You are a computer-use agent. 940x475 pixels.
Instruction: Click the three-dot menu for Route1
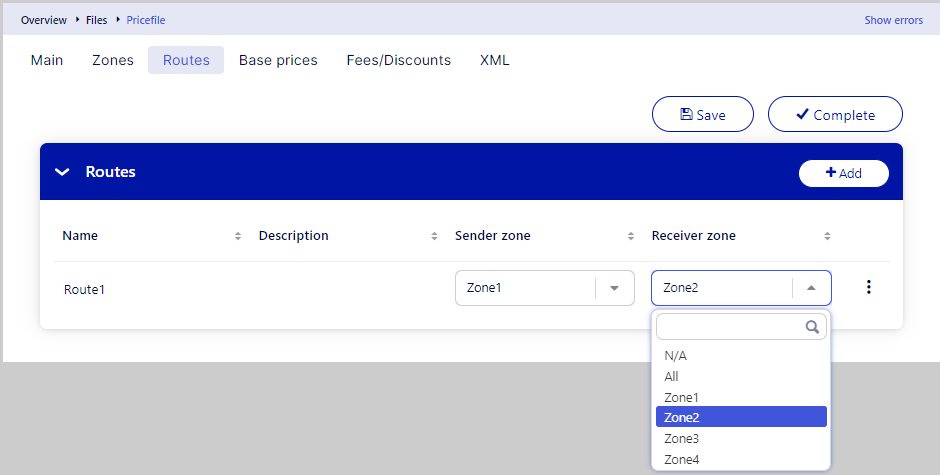[x=868, y=288]
